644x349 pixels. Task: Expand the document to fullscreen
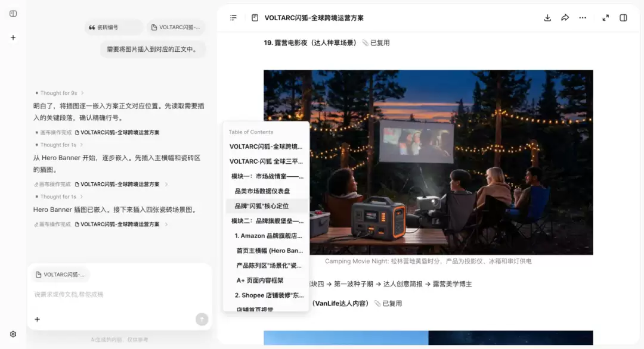click(606, 18)
